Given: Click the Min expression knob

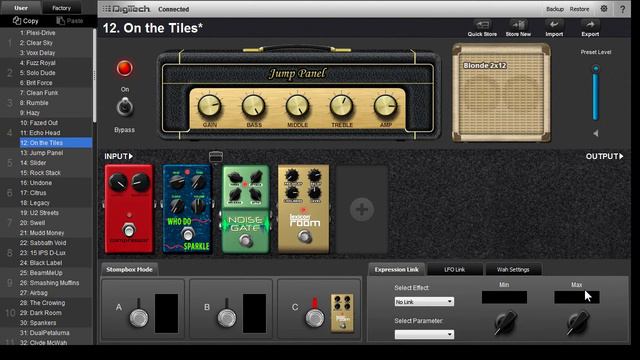Looking at the screenshot, I should [x=505, y=322].
